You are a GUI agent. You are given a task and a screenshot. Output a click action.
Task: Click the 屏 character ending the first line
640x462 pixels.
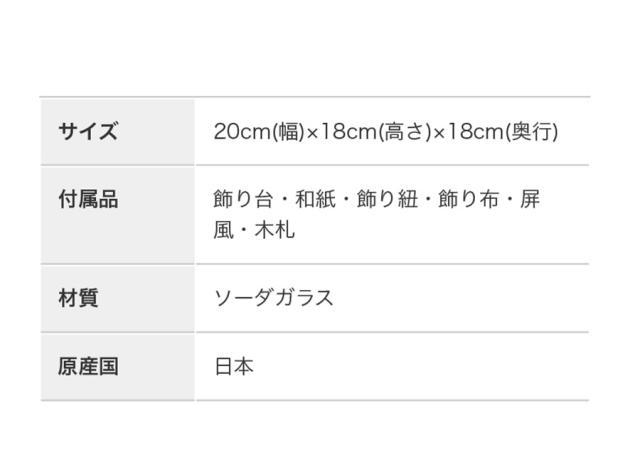[x=530, y=199]
